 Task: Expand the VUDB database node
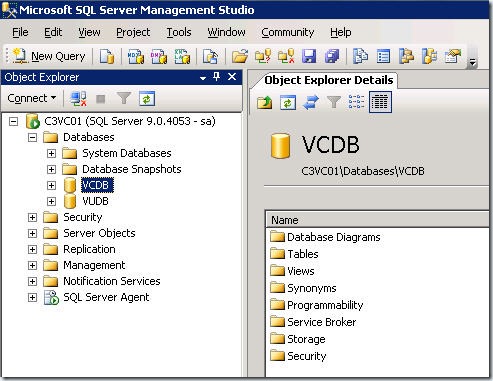tap(51, 201)
